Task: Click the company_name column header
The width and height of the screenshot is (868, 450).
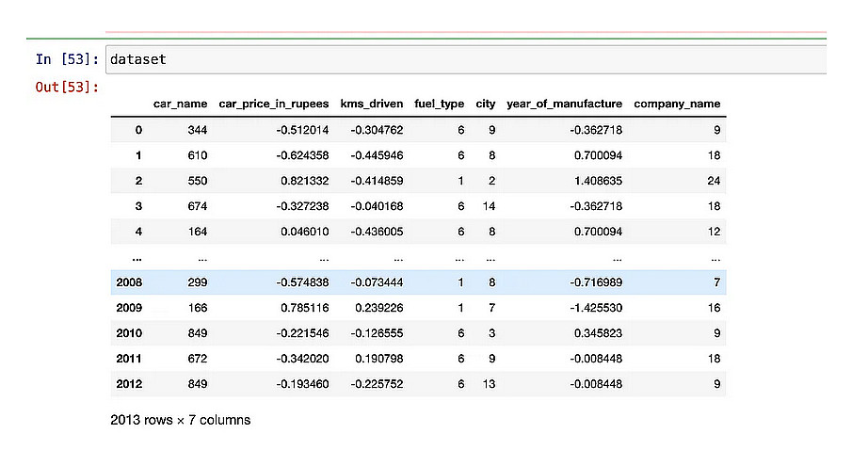Action: 677,104
